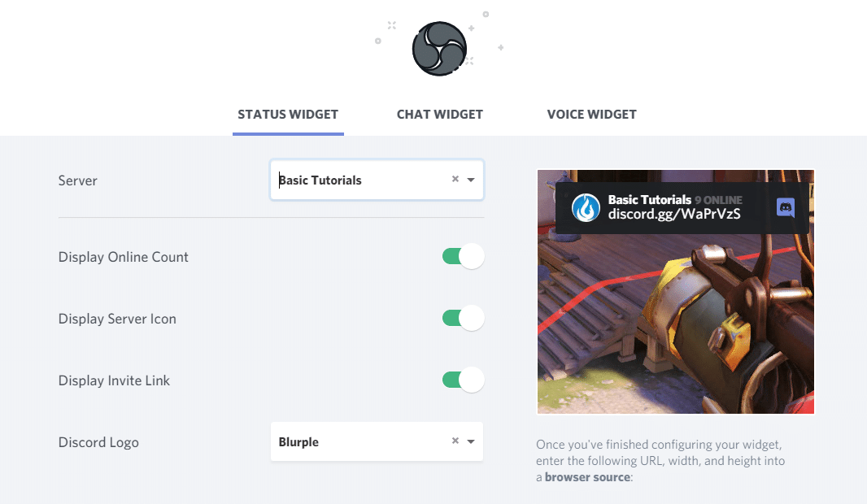Clear the Blurple selection with the x icon
Viewport: 867px width, 504px height.
(x=455, y=441)
